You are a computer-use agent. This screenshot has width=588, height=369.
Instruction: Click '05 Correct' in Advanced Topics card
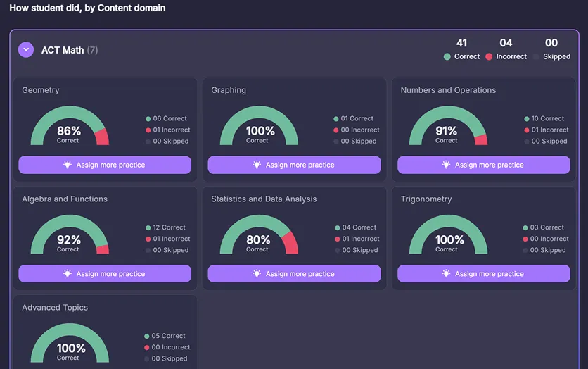tap(168, 336)
